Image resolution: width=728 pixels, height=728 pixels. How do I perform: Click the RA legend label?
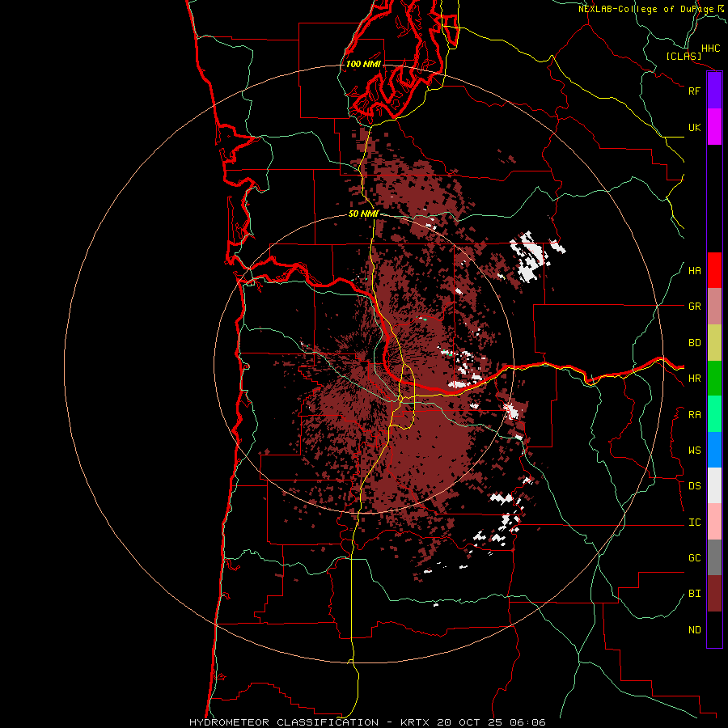[x=694, y=415]
